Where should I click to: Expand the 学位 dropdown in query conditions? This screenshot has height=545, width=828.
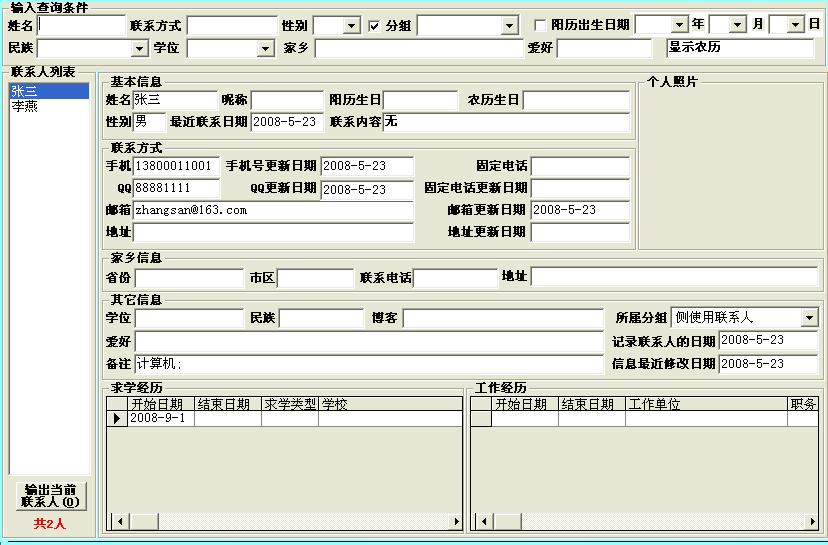click(x=265, y=48)
